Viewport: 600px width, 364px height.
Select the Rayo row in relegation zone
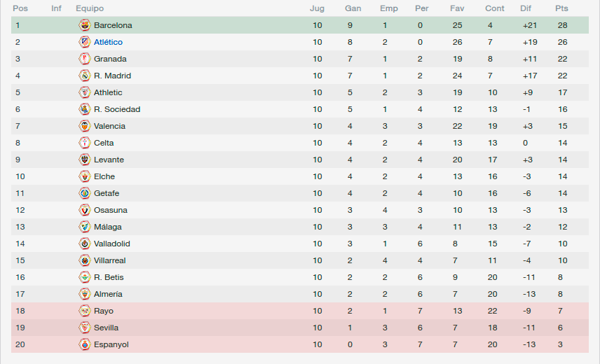[299, 311]
